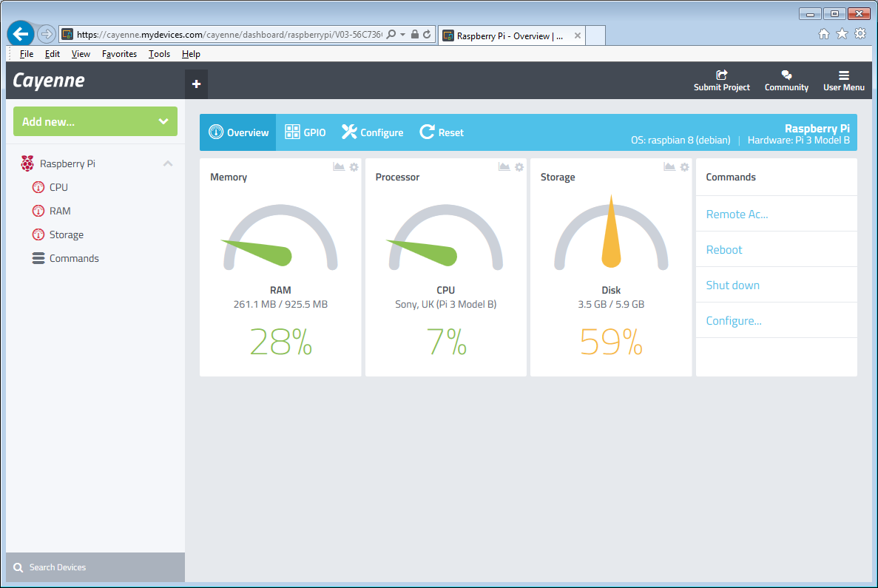
Task: Click the Reboot command link
Action: coord(724,250)
